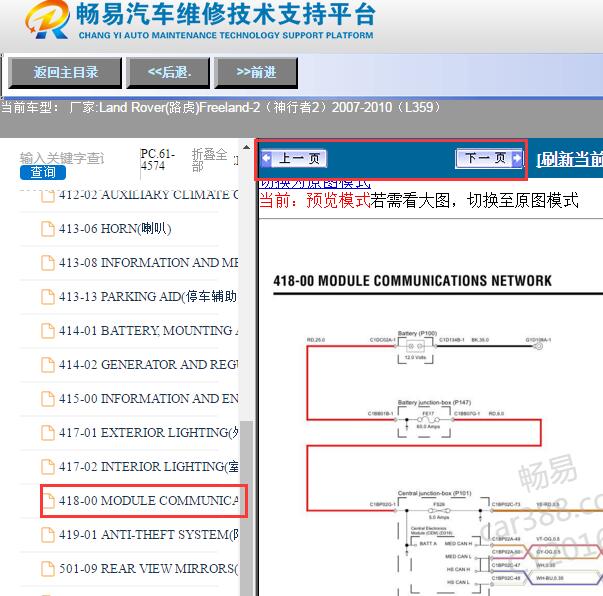The width and height of the screenshot is (603, 596).
Task: Open 501-09 REAR VIEW MIRRORS entry
Action: point(148,568)
